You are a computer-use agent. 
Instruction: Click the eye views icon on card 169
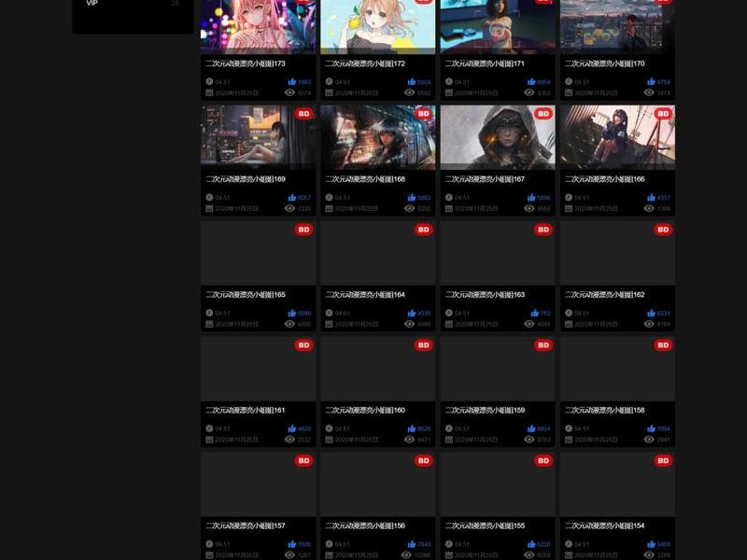289,208
